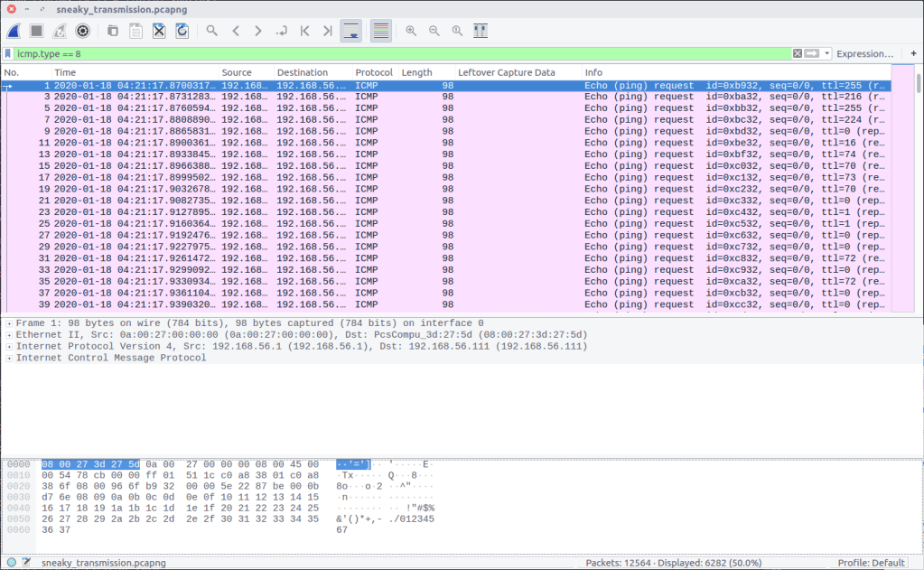Sort by the Protocol column header

click(x=374, y=72)
